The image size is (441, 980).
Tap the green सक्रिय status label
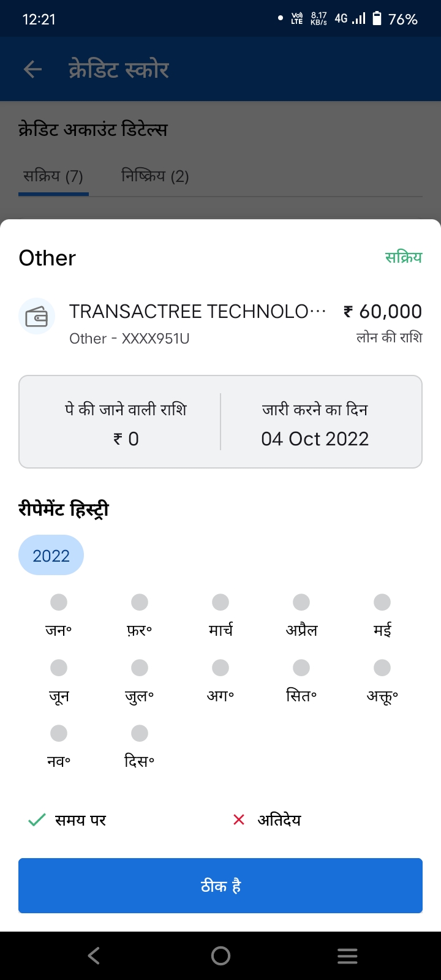(404, 257)
